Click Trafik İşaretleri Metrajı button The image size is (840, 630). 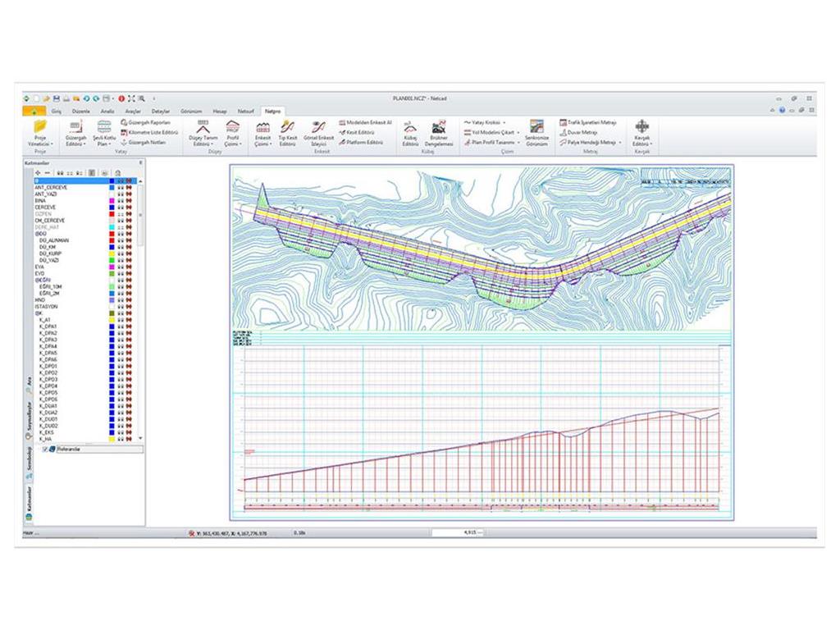(591, 122)
